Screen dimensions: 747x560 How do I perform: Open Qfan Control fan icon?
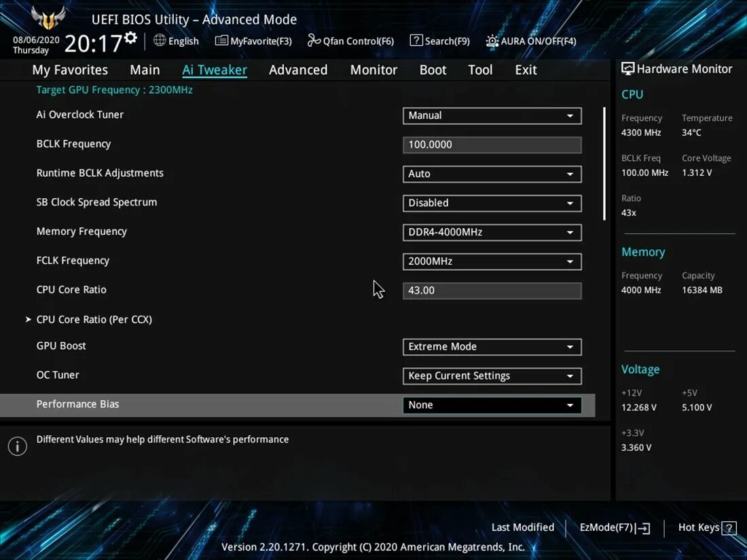point(314,41)
